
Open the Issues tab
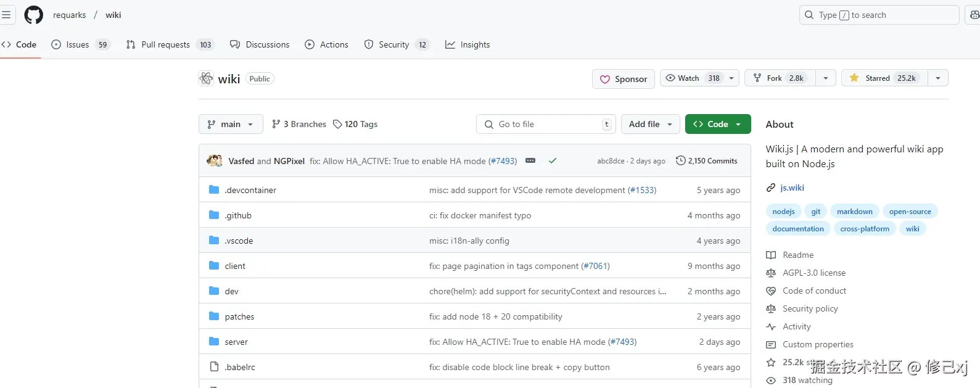pos(80,44)
